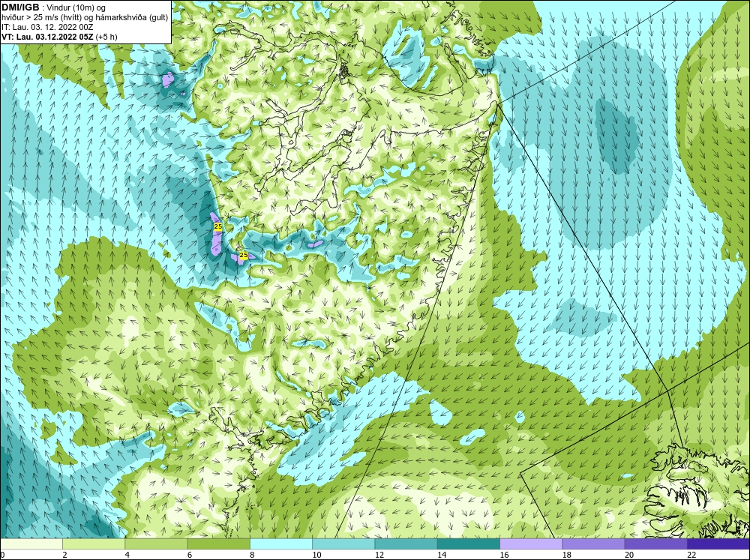This screenshot has height=560, width=750.
Task: Click the olive green 6–8 m/s legend swatch
Action: click(x=218, y=544)
